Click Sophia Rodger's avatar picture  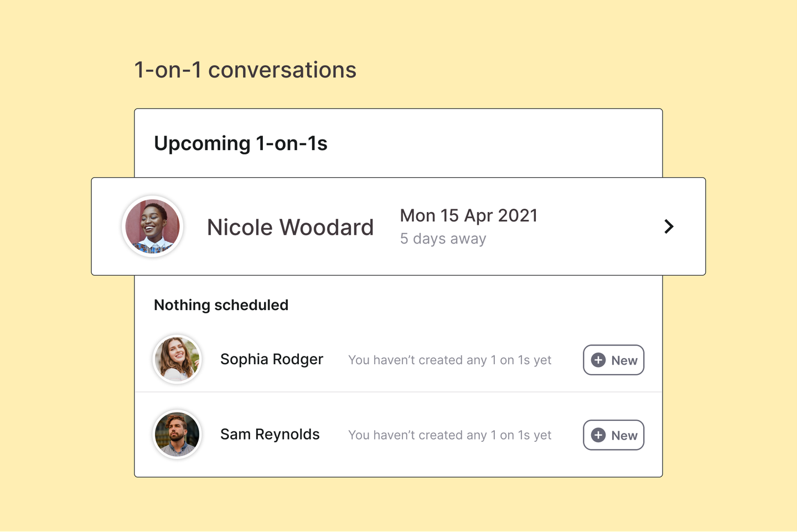point(177,359)
